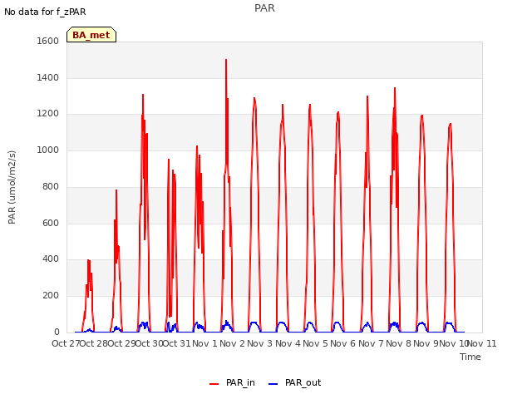Viewport: 532px width, 399px height.
Task: Click the Oct 31 x-axis date label
Action: click(177, 343)
